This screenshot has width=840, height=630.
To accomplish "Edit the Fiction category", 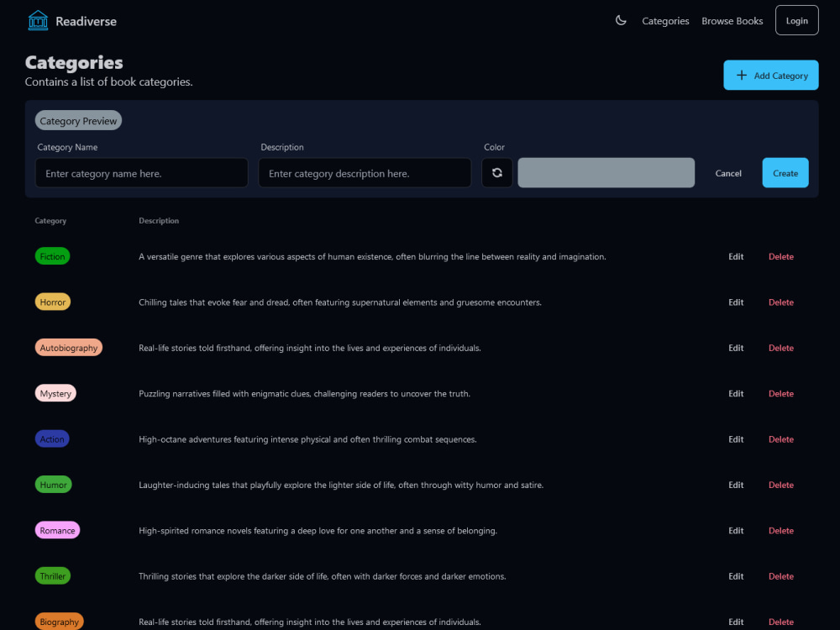I will pos(736,256).
